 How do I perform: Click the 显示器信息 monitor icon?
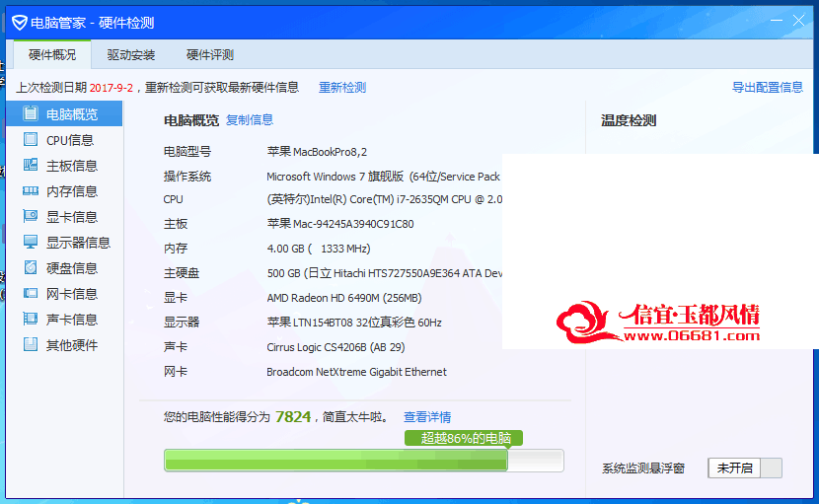pos(31,242)
